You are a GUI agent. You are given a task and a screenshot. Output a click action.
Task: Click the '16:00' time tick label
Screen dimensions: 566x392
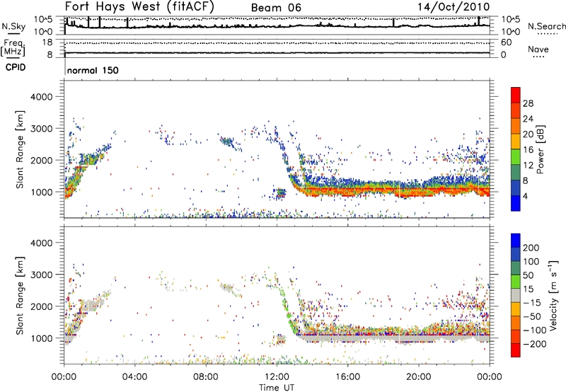tap(347, 377)
